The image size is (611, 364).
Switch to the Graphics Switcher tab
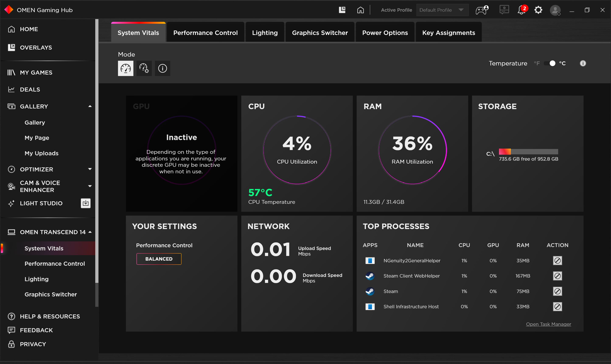click(320, 32)
